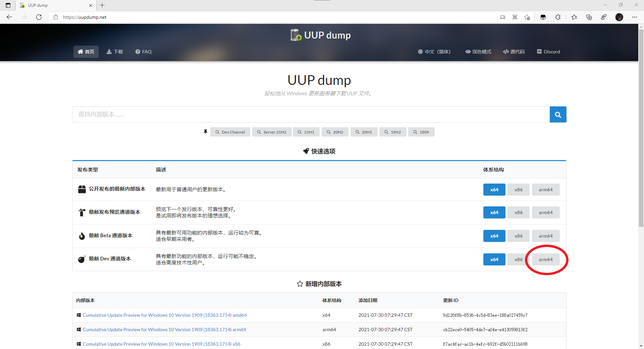Go to the 首页 home nav item
The height and width of the screenshot is (349, 644).
click(86, 52)
